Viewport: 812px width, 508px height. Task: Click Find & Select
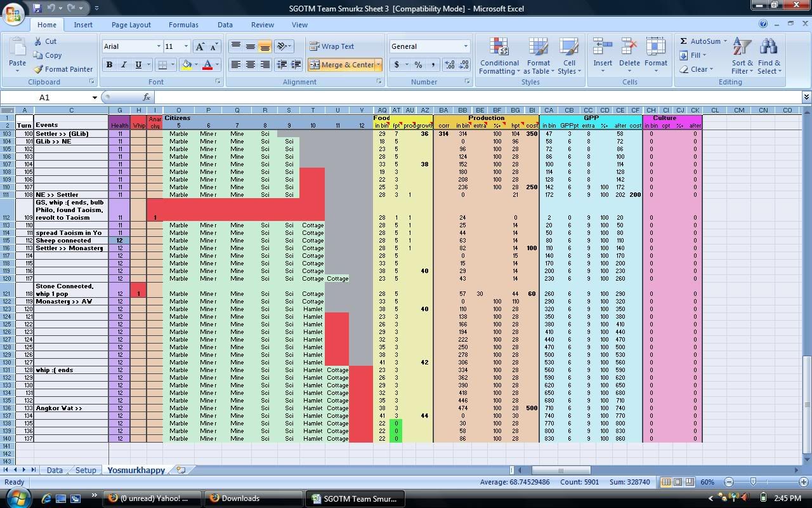[769, 56]
